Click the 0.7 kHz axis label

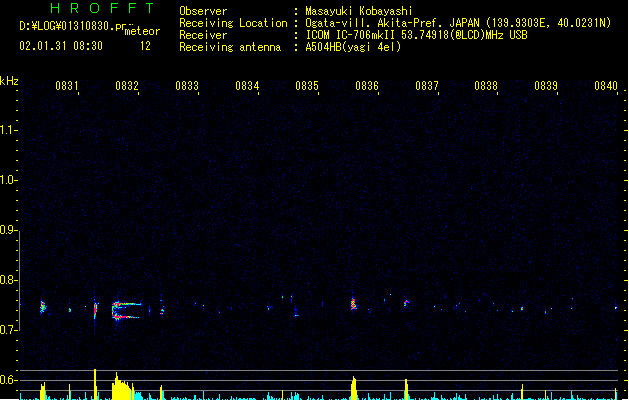[x=7, y=330]
